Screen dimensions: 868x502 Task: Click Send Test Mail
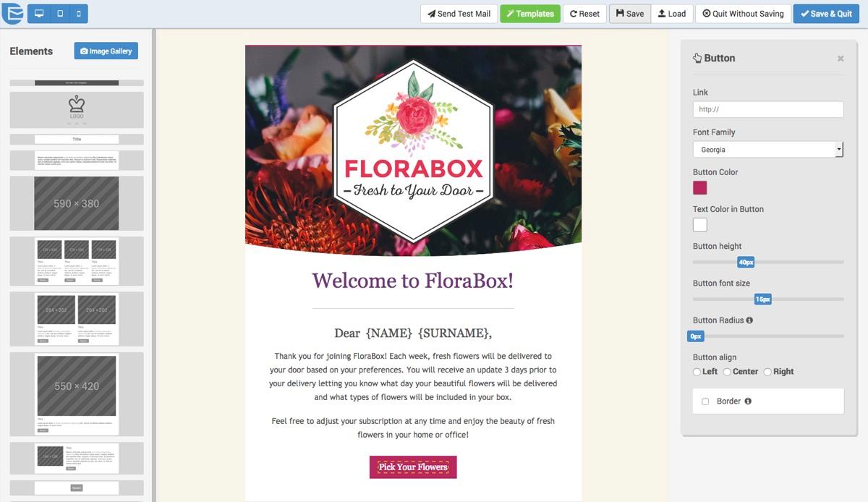pyautogui.click(x=459, y=14)
